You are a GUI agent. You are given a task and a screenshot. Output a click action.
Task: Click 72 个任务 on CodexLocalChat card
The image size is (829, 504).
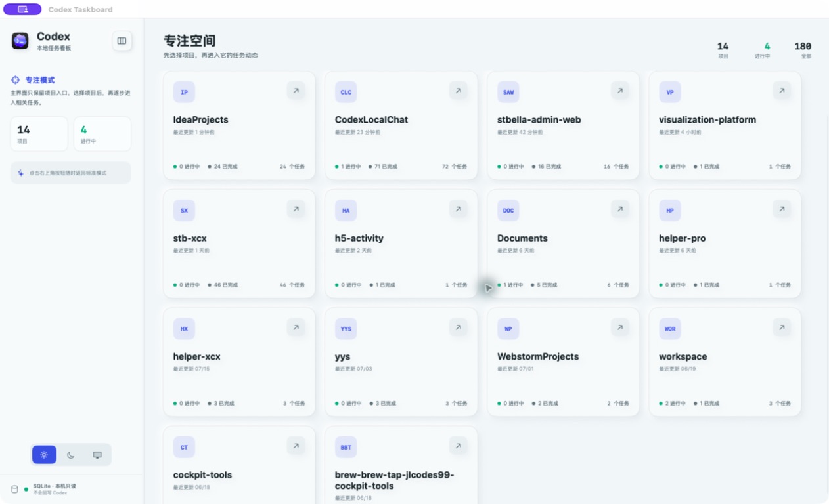click(x=455, y=167)
